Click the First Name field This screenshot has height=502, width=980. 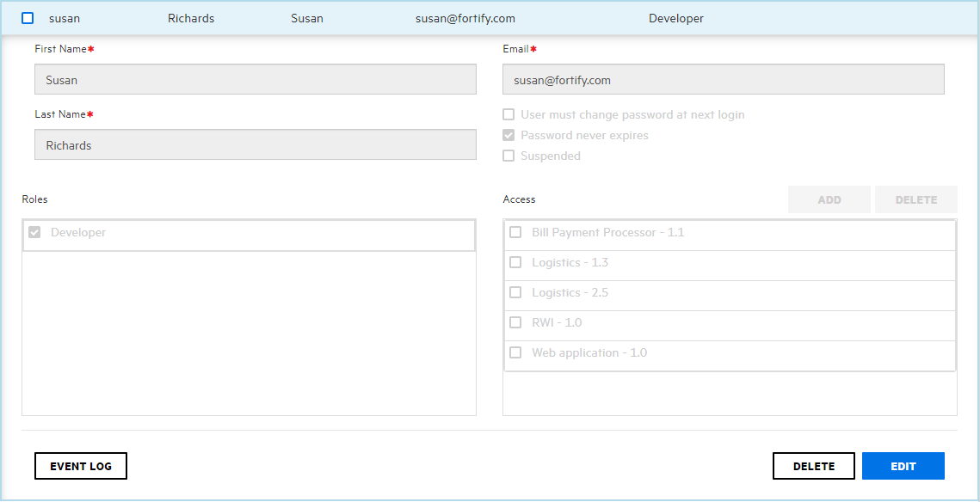tap(255, 80)
